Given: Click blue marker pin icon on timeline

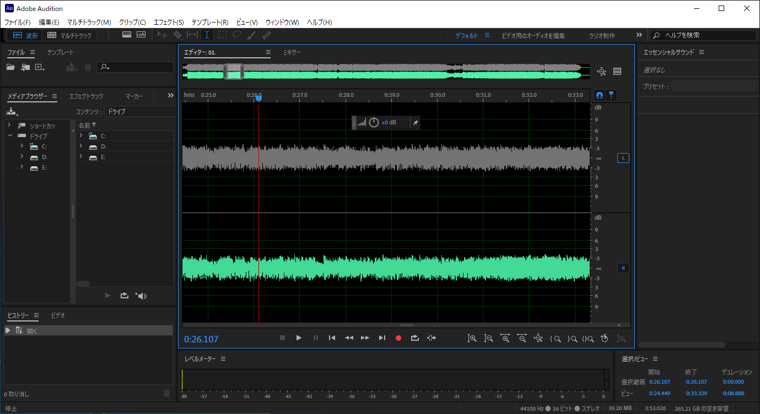Looking at the screenshot, I should coord(612,96).
